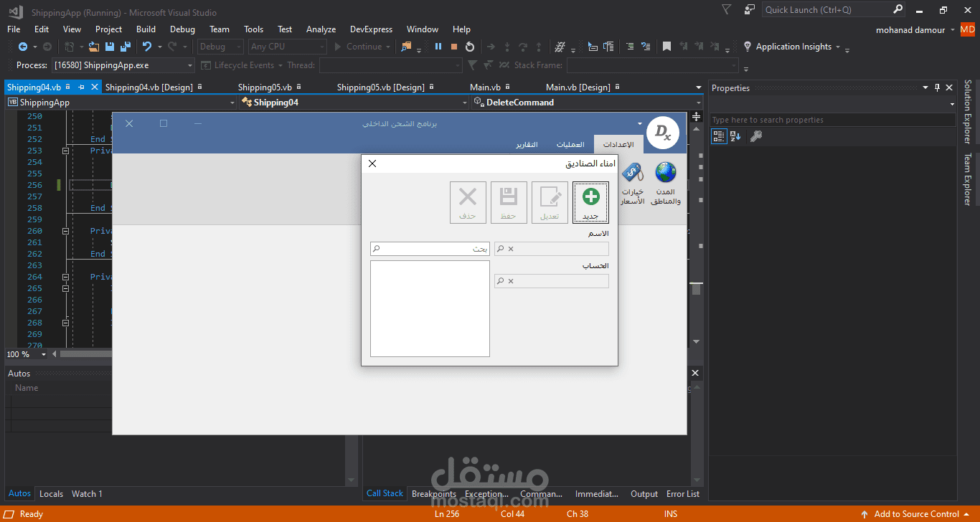Click the Property Pages wrench icon
Image resolution: width=980 pixels, height=522 pixels.
(755, 136)
